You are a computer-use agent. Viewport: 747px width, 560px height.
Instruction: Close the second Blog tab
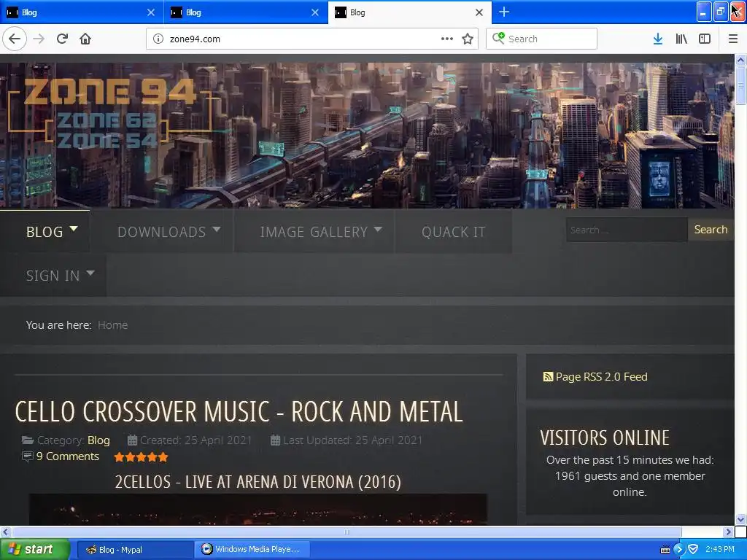(x=315, y=12)
